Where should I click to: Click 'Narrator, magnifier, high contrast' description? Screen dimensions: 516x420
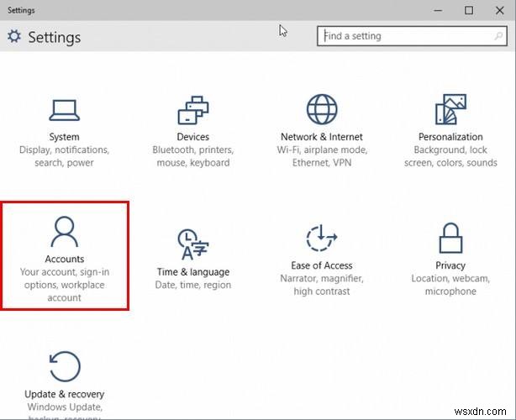click(x=322, y=285)
